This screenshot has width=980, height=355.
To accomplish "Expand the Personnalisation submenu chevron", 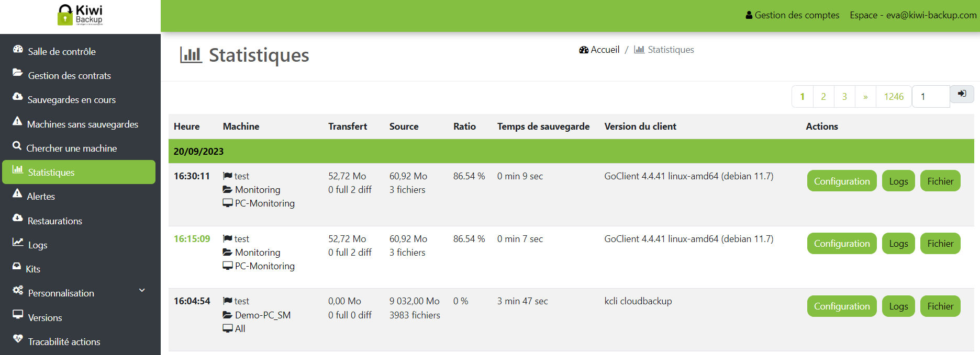I will click(142, 291).
